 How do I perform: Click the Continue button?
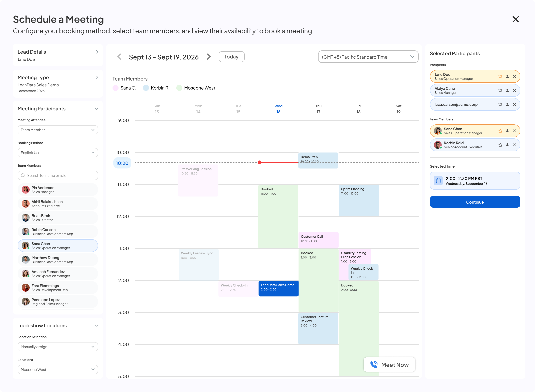point(475,202)
